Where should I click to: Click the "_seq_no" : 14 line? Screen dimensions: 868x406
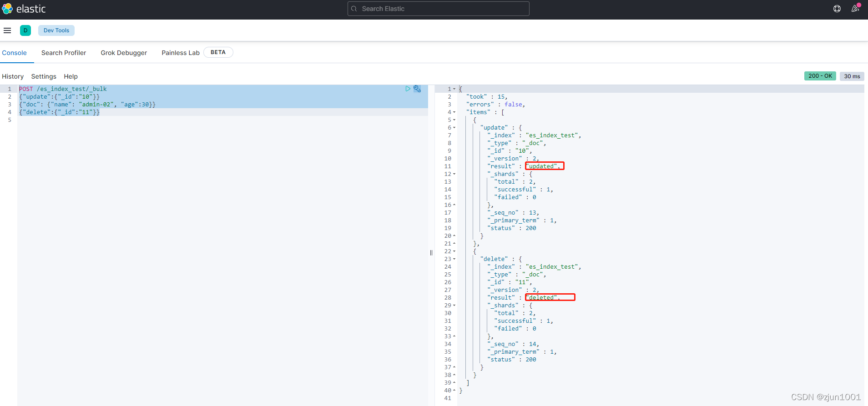[x=513, y=344]
